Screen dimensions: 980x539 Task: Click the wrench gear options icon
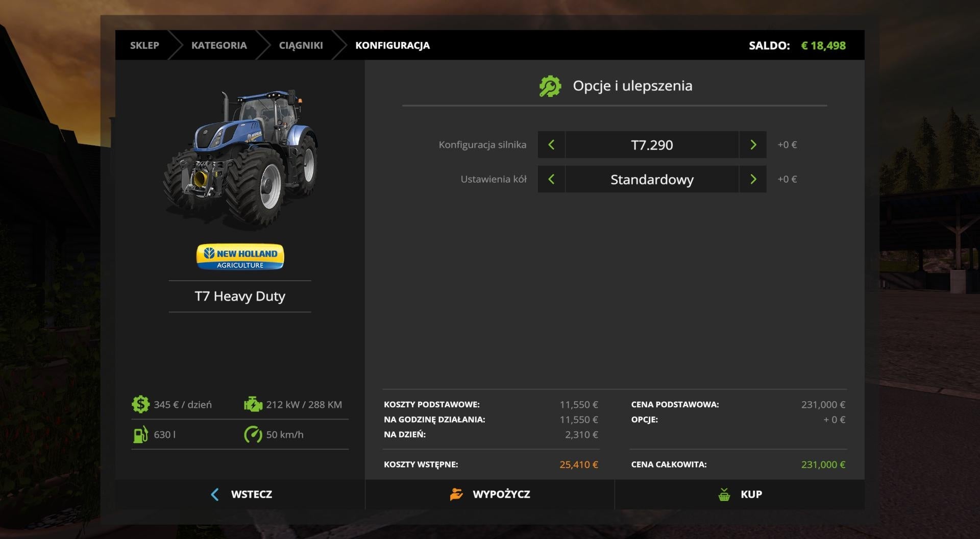coord(550,86)
